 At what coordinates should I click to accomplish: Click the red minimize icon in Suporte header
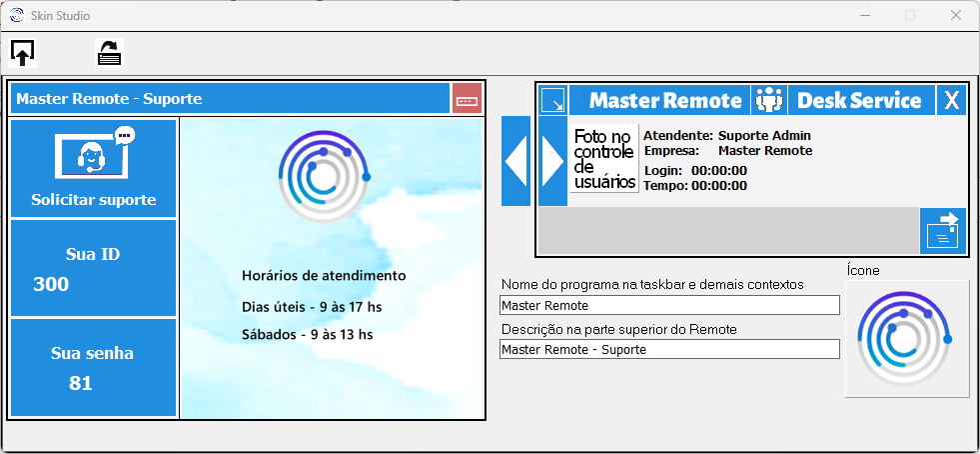(x=467, y=99)
